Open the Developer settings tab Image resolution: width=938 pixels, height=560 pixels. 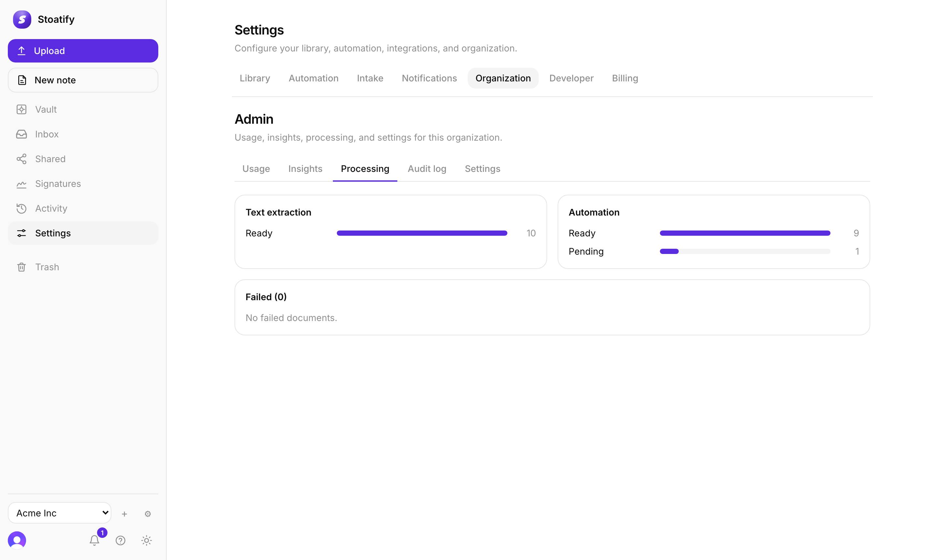coord(571,78)
